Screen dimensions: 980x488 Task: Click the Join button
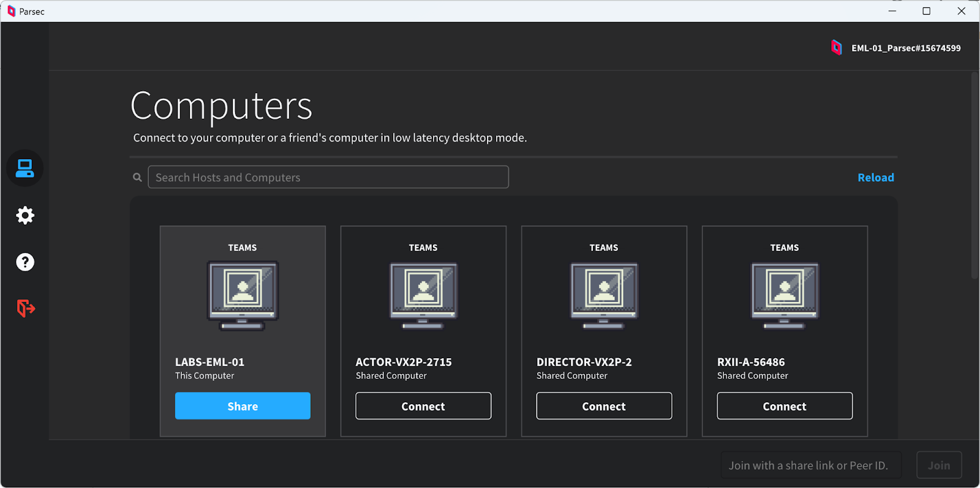click(x=939, y=465)
